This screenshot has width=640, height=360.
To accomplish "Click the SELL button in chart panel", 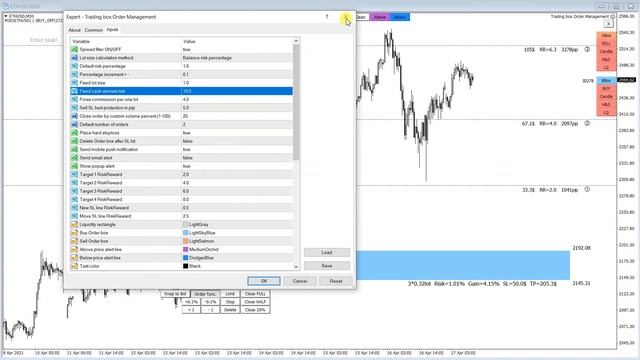I will [606, 44].
